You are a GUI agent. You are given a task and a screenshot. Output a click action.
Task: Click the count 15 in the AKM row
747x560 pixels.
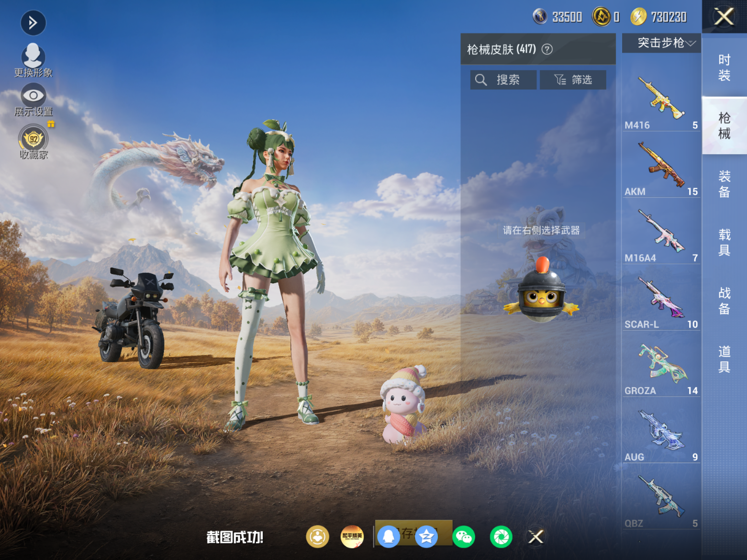(x=692, y=191)
